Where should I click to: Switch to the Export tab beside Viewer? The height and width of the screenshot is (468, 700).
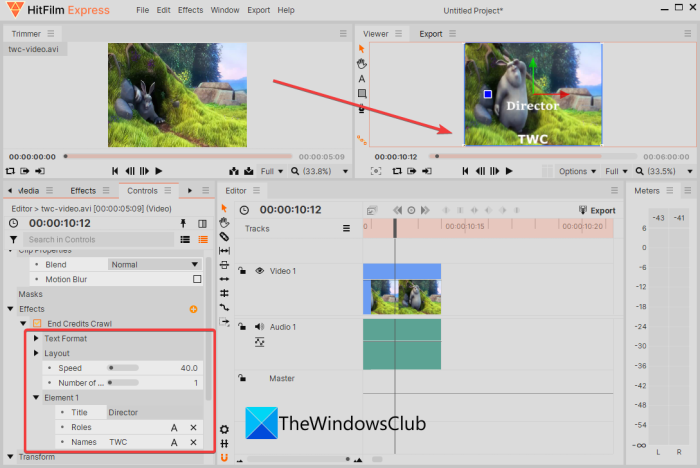431,34
